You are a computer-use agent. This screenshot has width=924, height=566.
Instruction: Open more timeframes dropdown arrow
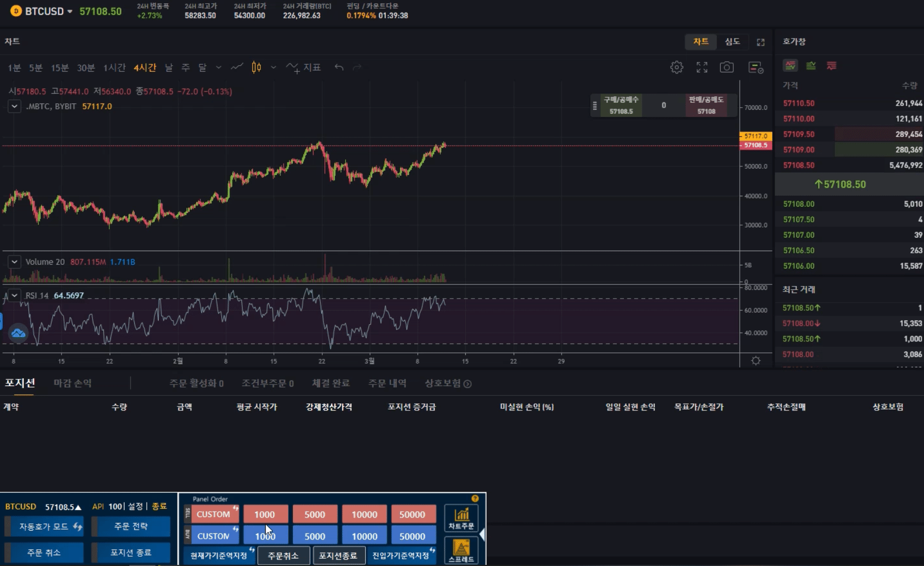(x=218, y=67)
